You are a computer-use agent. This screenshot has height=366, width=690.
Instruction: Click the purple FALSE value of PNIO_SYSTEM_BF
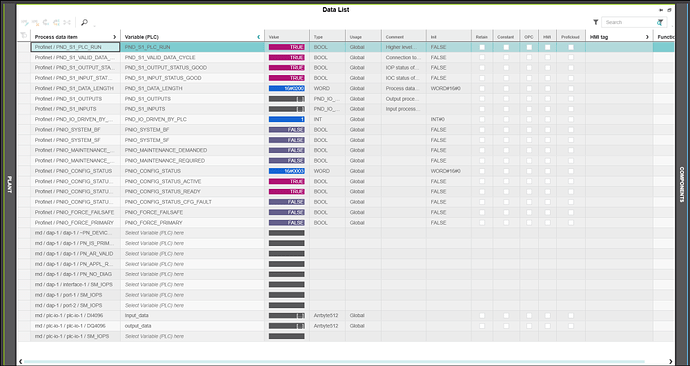286,130
